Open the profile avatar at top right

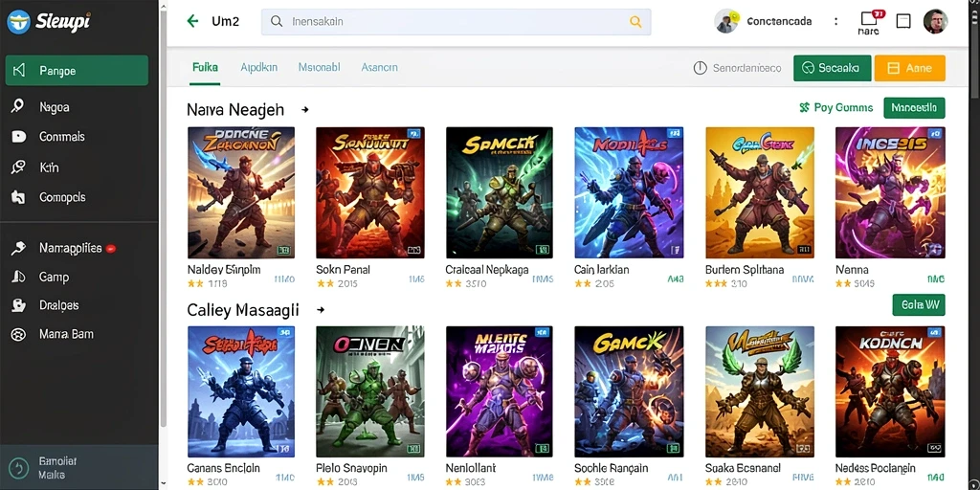click(935, 21)
